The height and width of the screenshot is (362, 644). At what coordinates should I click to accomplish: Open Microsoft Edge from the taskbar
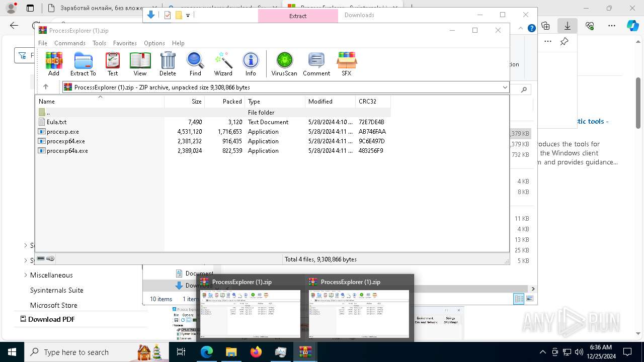click(x=207, y=352)
